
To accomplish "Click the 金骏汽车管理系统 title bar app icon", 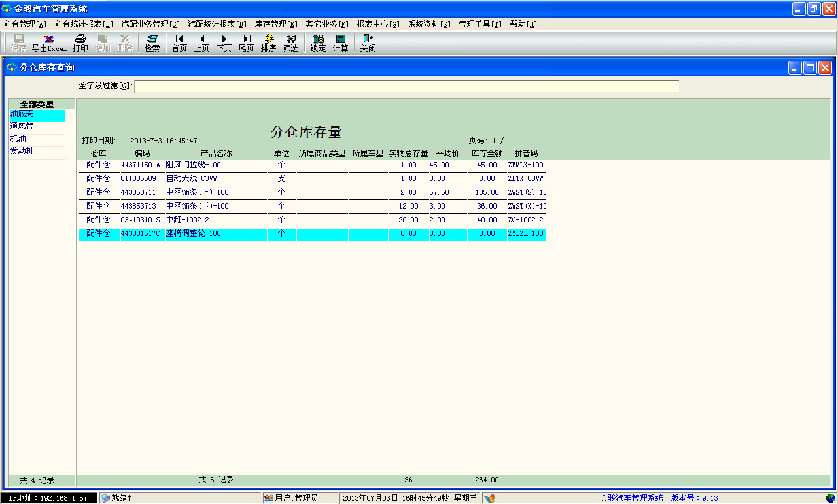I will (x=7, y=8).
